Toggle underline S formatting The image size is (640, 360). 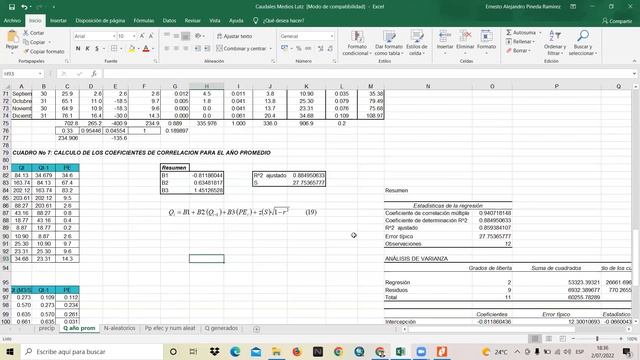(97, 49)
